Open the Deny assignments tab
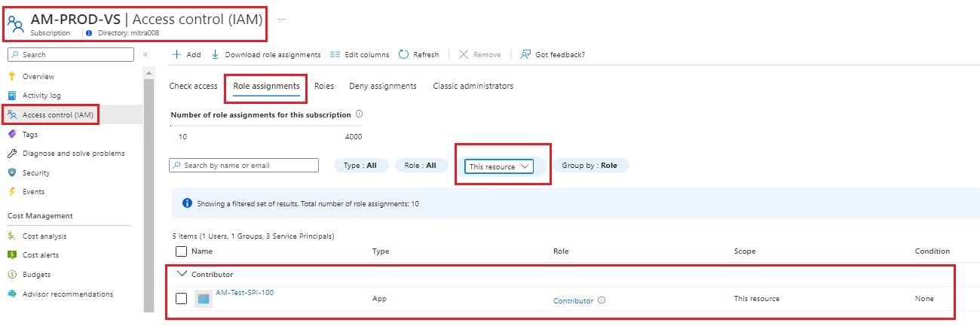Screen dimensions: 980x332 point(382,86)
